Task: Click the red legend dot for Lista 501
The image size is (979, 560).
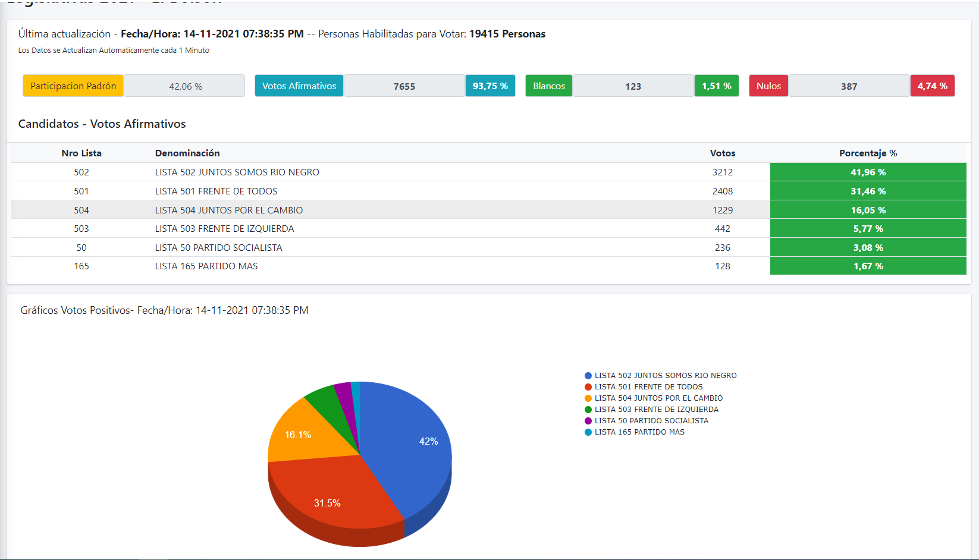Action: click(588, 387)
